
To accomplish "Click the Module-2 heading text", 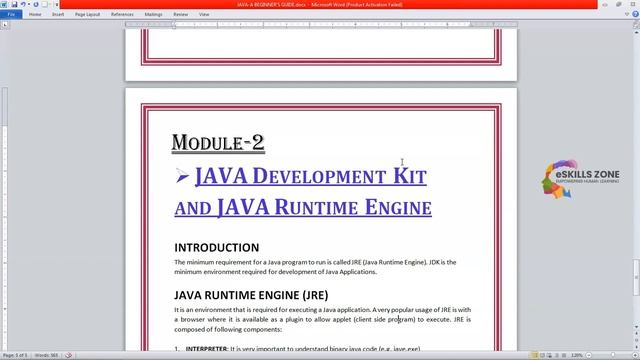I will (x=218, y=143).
